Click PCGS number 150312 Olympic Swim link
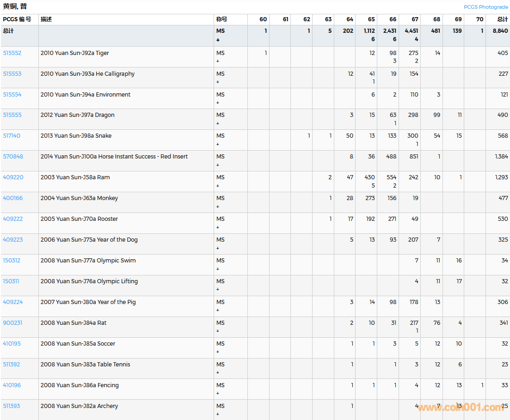This screenshot has height=420, width=510. point(12,261)
